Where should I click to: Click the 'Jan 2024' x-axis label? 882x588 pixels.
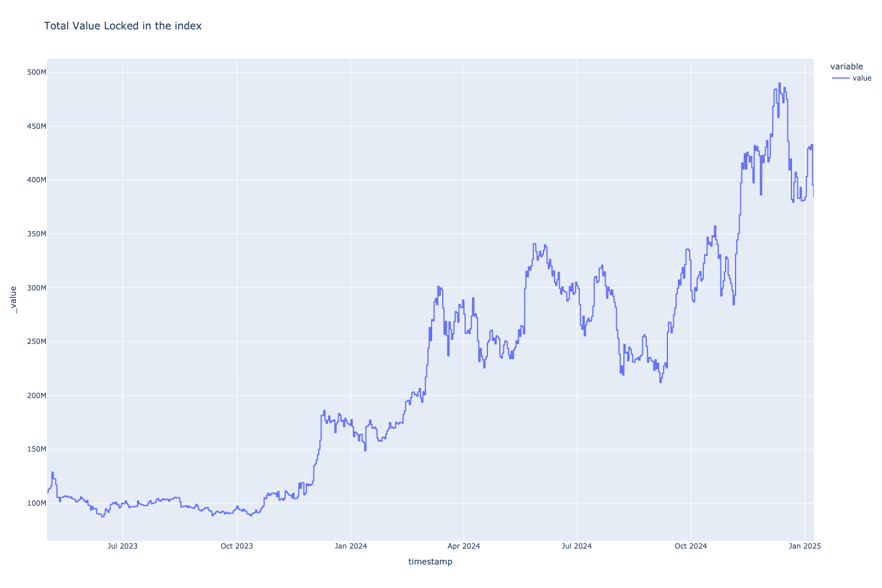point(350,546)
